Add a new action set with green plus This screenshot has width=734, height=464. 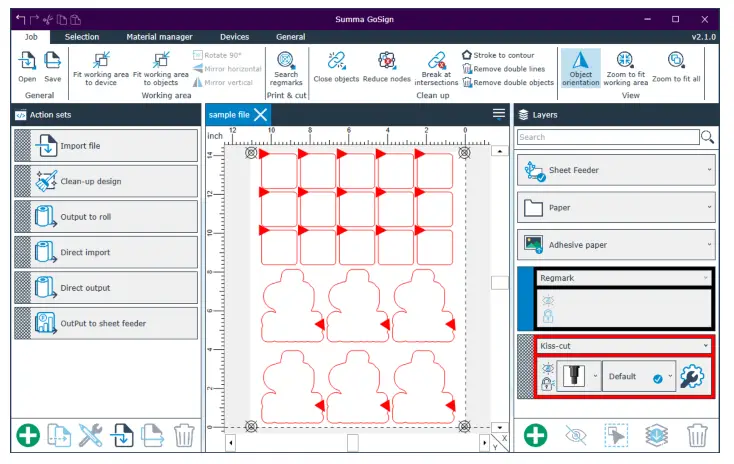(28, 435)
